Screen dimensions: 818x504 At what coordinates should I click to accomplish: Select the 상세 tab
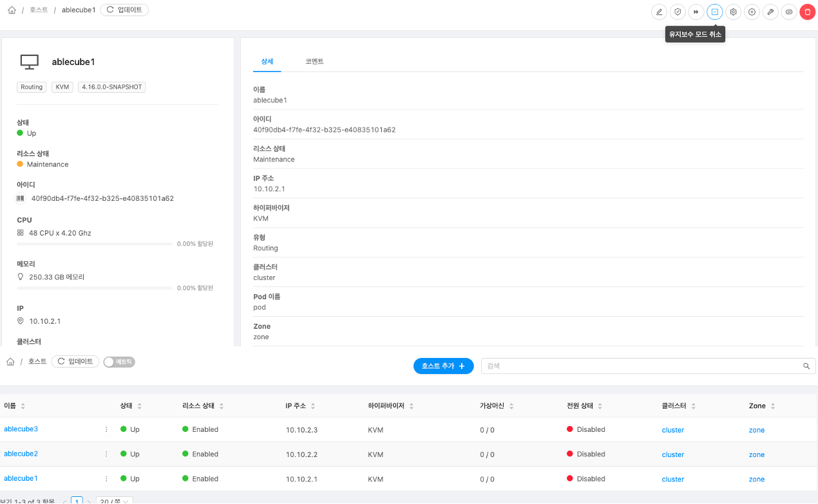[x=267, y=62]
